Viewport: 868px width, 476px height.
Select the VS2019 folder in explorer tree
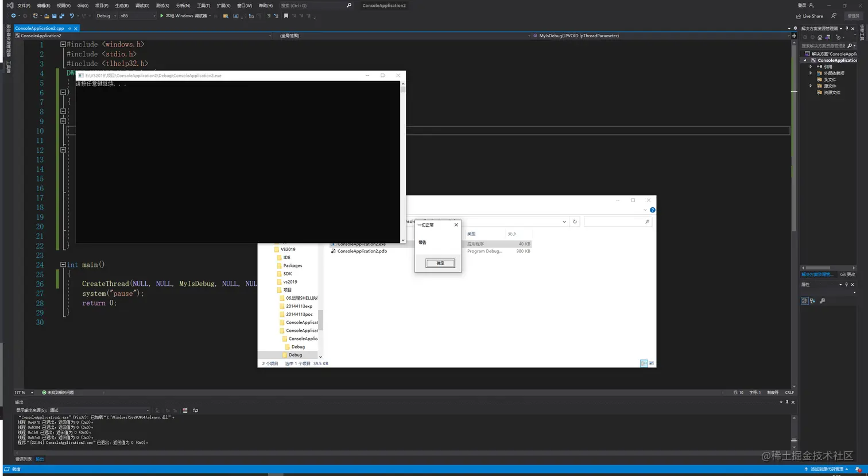(x=288, y=249)
